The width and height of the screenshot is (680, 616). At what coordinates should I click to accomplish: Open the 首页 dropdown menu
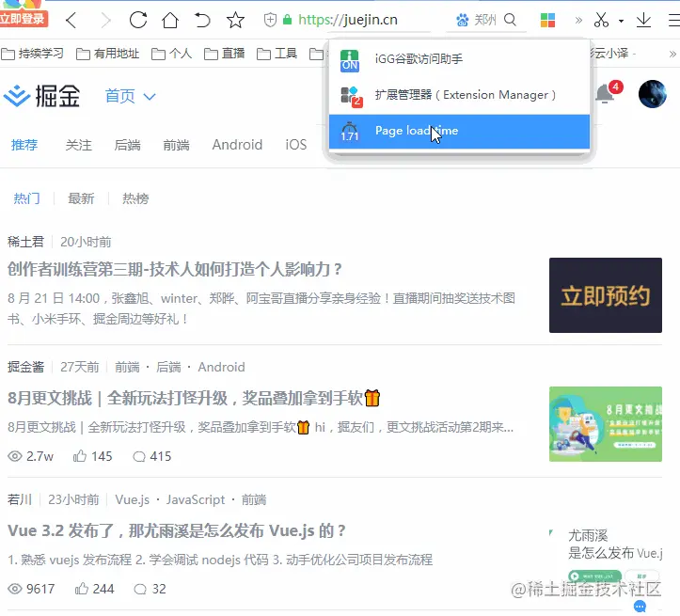[130, 96]
